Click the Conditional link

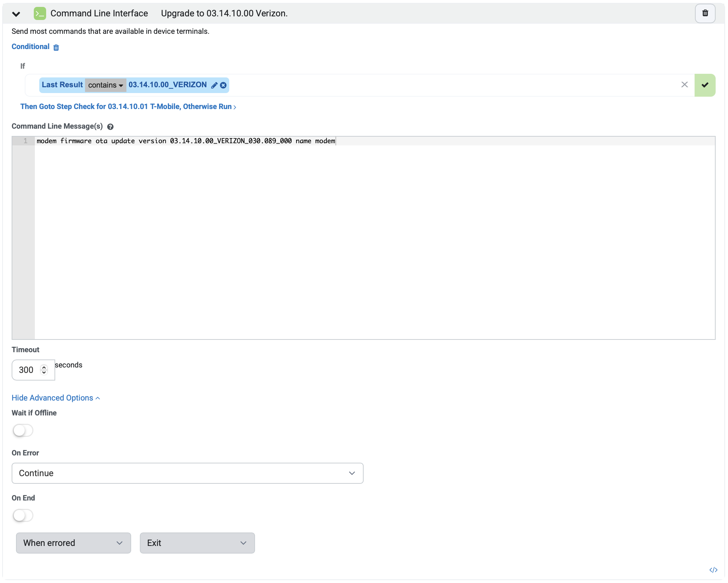point(31,47)
